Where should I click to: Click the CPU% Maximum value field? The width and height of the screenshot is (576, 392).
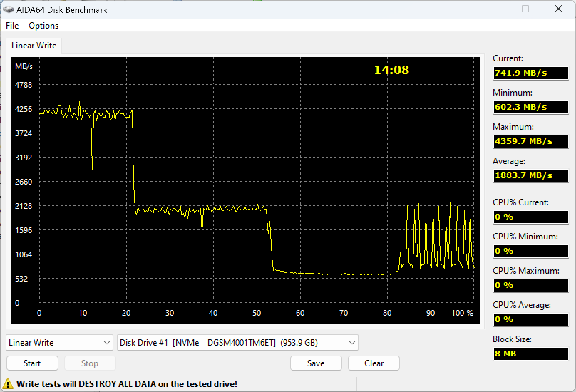[531, 285]
